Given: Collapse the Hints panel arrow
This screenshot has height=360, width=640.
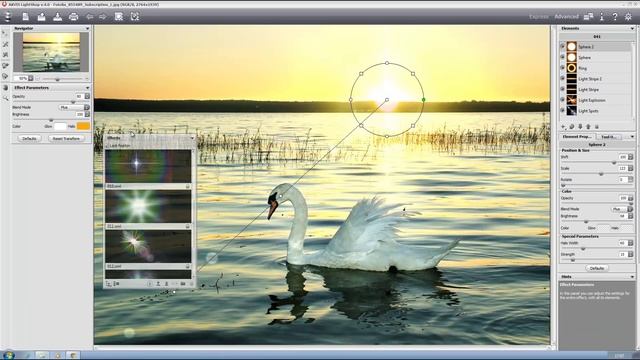Looking at the screenshot, I should (x=632, y=277).
